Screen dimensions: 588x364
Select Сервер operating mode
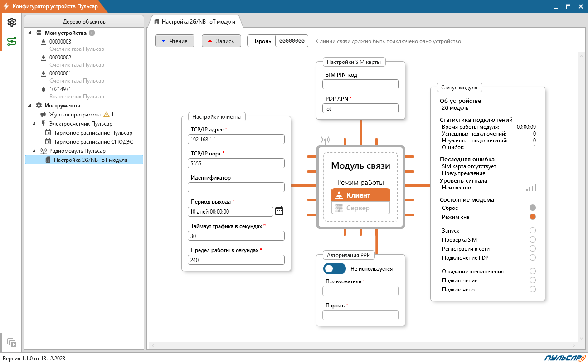(360, 208)
